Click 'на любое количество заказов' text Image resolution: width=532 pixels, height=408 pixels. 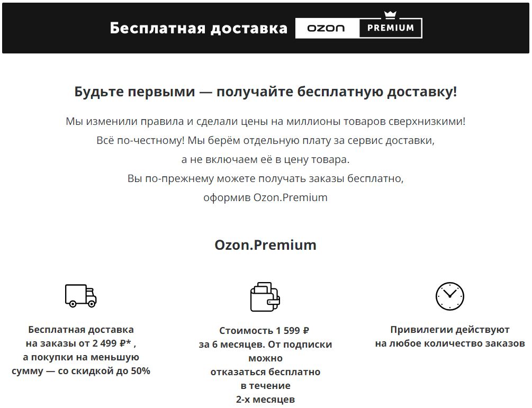450,343
